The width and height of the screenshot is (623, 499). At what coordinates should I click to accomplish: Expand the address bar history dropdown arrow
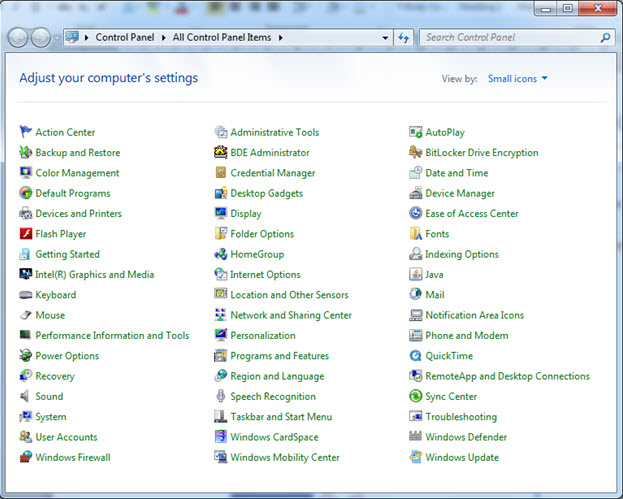385,38
